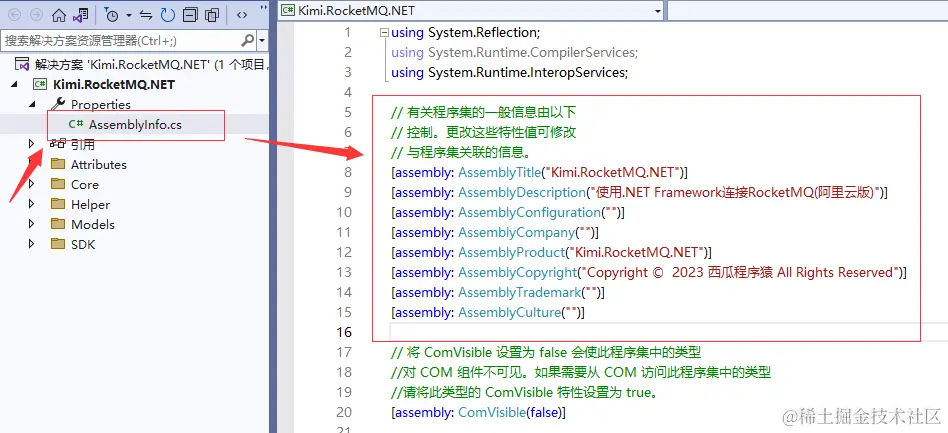This screenshot has height=433, width=948.
Task: Select the bold Kimi.RocketMQ.NET project name
Action: coord(114,85)
